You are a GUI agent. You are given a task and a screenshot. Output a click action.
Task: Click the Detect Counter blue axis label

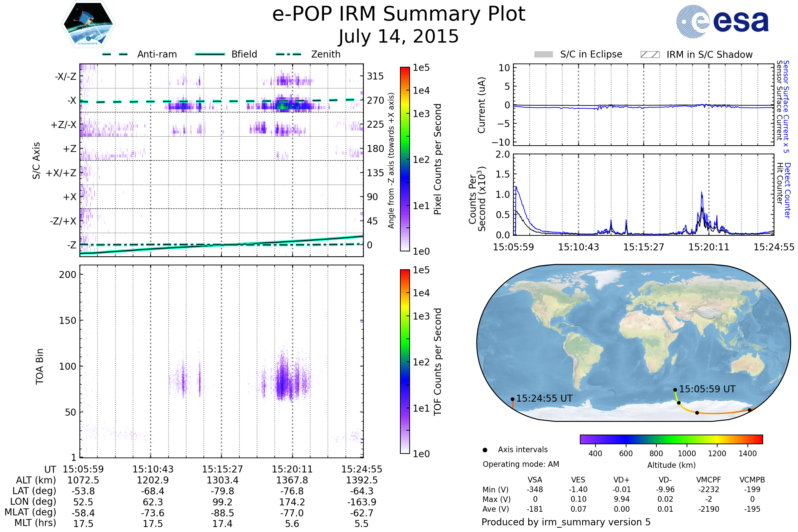click(788, 191)
